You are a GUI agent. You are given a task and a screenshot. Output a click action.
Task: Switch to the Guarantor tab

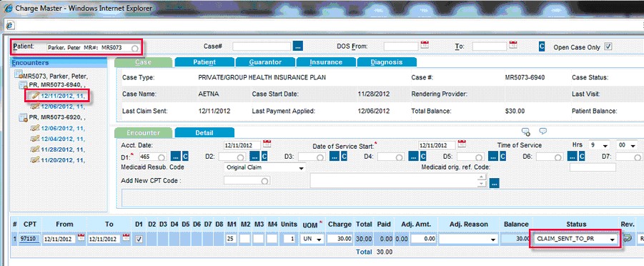pos(265,62)
